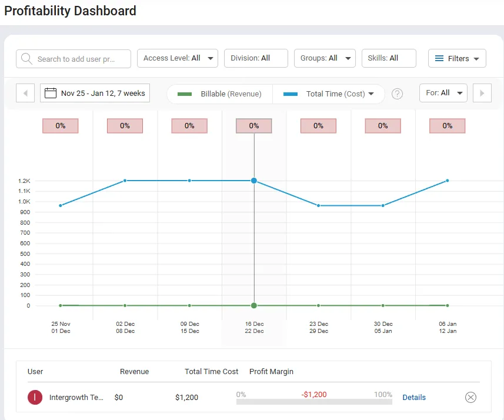Screen dimensions: 504x420
Task: Click the 0% badge above 16 Dec week
Action: pos(253,125)
